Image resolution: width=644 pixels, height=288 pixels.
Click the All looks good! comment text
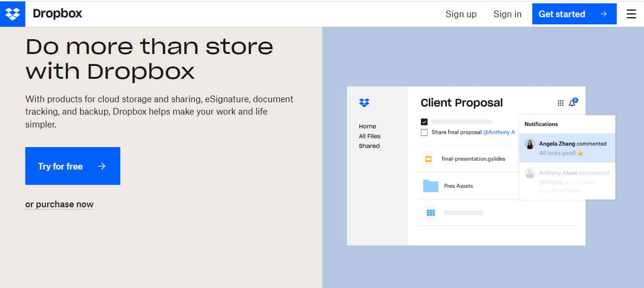(x=561, y=153)
